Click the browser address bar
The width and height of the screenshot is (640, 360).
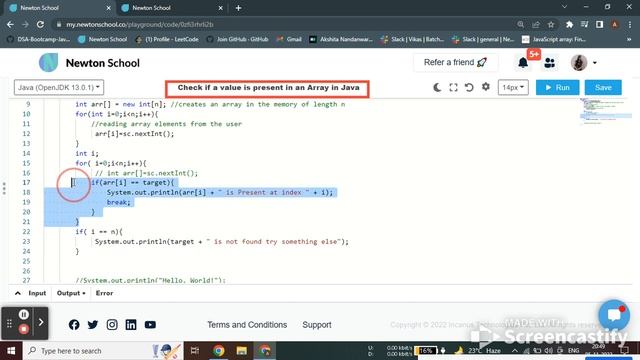click(286, 24)
